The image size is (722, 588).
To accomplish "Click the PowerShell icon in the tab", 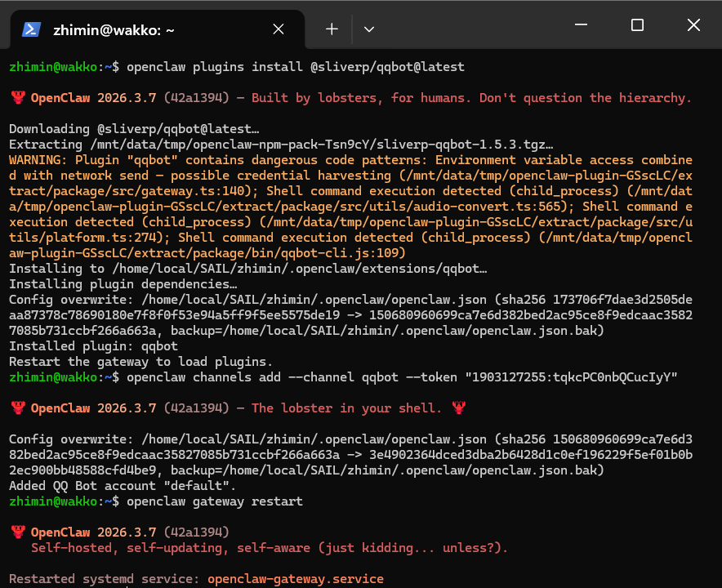I will coord(31,29).
